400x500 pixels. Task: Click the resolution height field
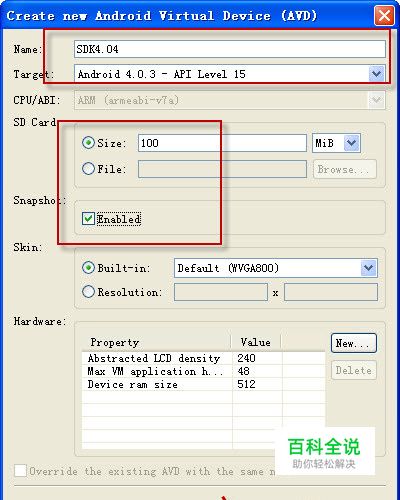tap(331, 292)
